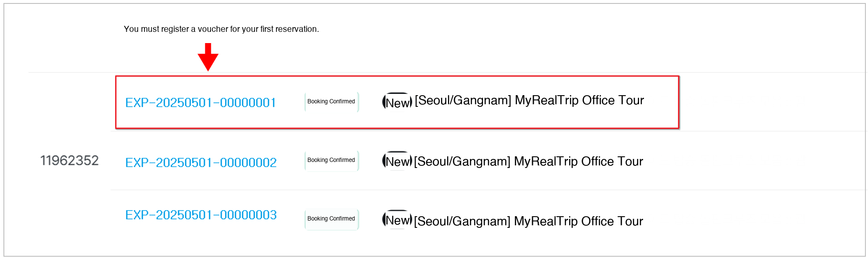Click Booking Confirmed badge for reservation 00000001
The height and width of the screenshot is (258, 868).
pos(331,102)
